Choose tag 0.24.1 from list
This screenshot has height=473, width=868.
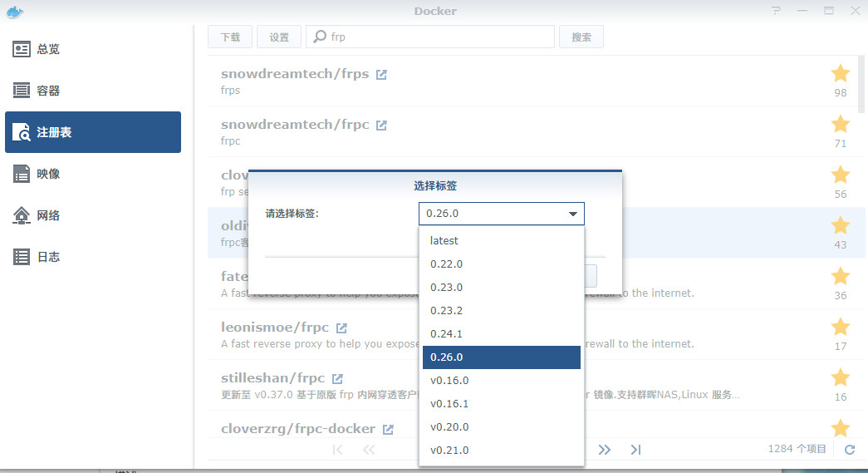coord(502,334)
